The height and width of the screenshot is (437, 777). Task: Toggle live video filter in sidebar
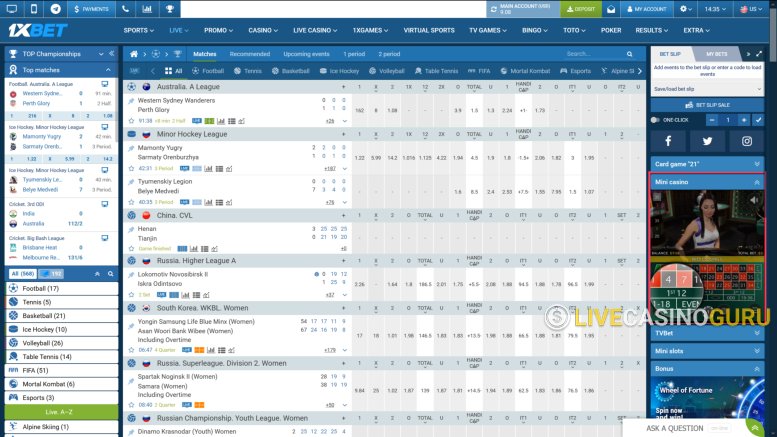(x=51, y=273)
